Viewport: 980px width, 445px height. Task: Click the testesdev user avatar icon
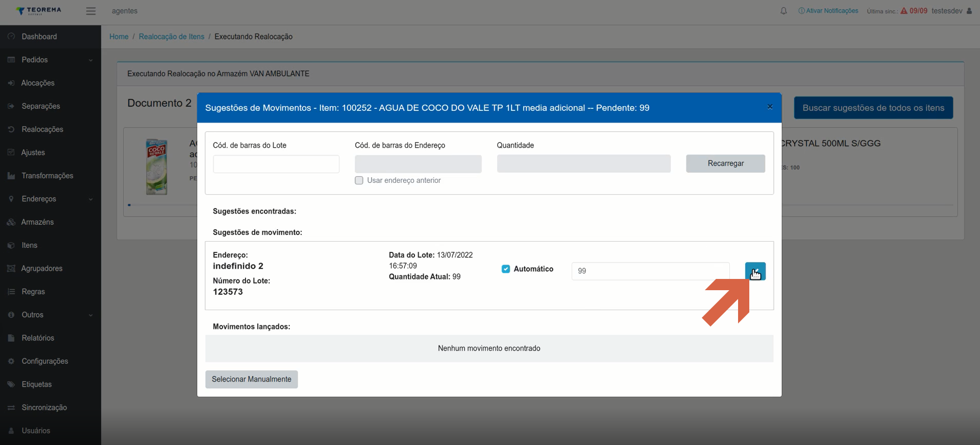pyautogui.click(x=969, y=11)
